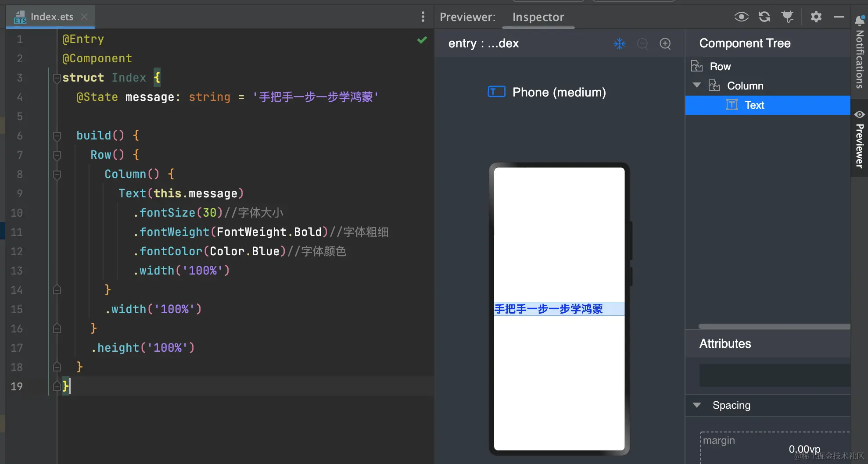868x464 pixels.
Task: Open the Previewer side tab
Action: click(859, 139)
